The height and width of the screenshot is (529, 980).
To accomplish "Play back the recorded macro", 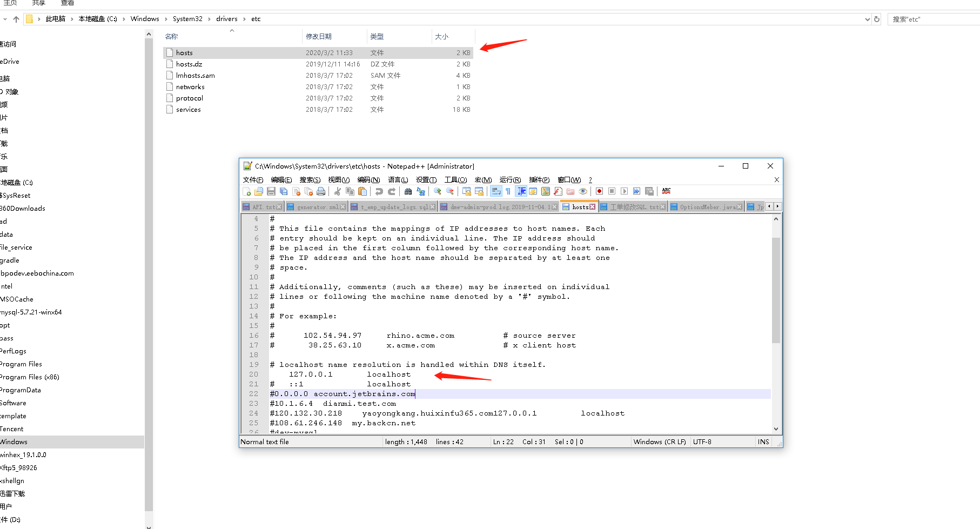I will (624, 191).
